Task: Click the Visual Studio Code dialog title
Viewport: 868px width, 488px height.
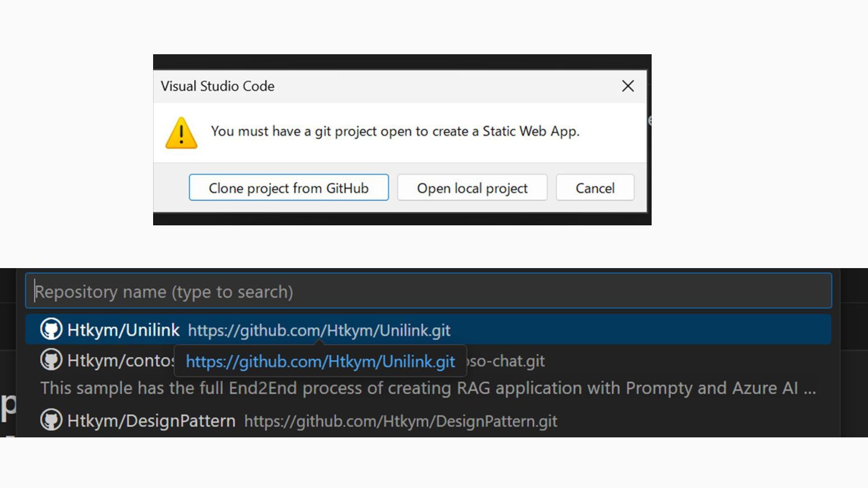Action: 218,86
